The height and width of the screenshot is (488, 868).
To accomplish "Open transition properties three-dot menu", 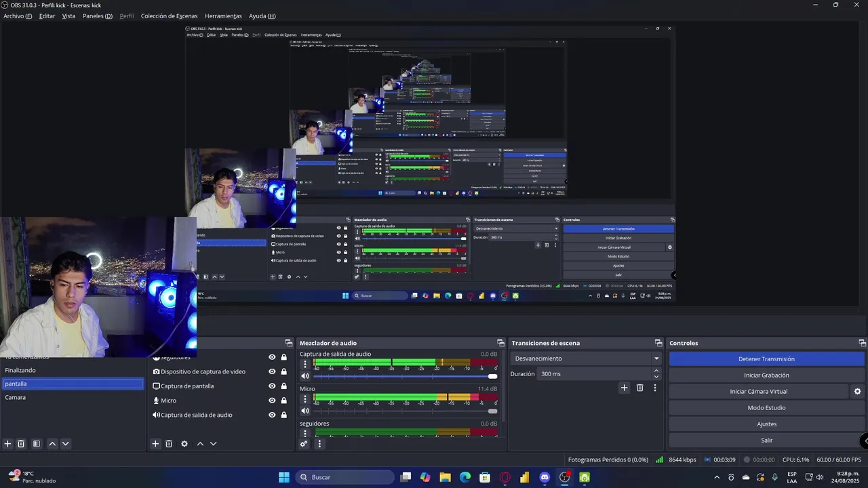I will (x=655, y=388).
